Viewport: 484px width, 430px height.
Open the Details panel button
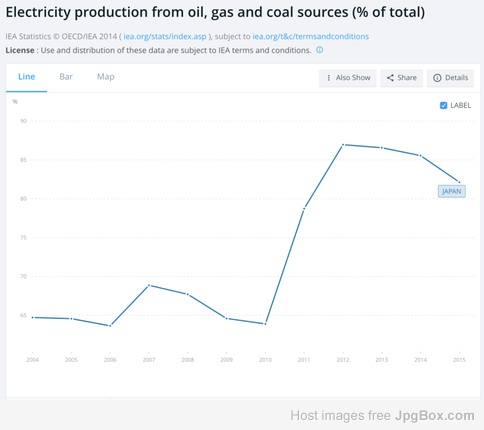click(450, 78)
